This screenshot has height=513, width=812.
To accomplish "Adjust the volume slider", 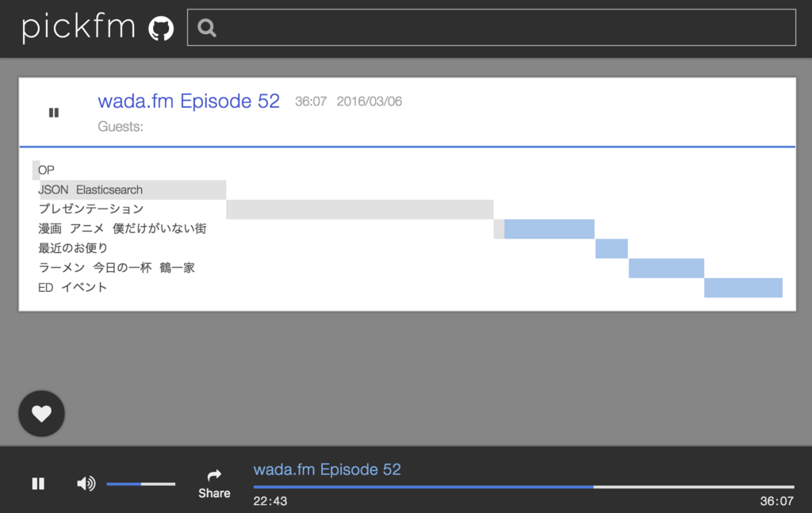I will pyautogui.click(x=141, y=484).
